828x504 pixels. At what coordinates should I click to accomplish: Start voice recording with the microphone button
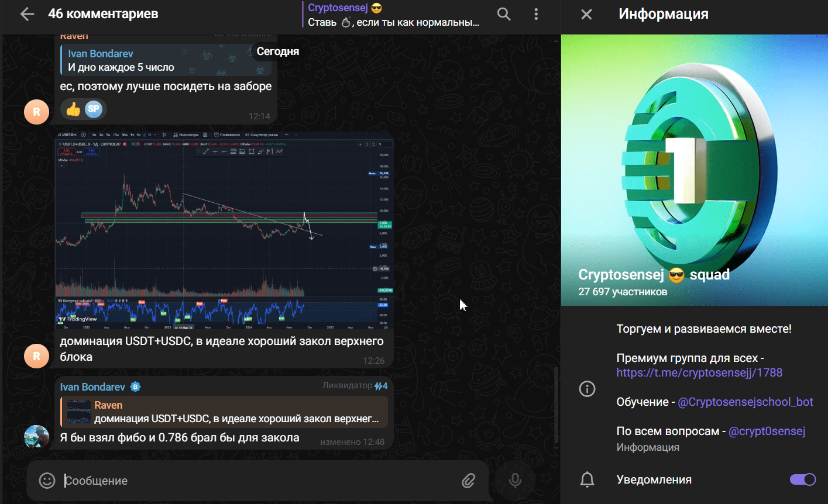515,481
